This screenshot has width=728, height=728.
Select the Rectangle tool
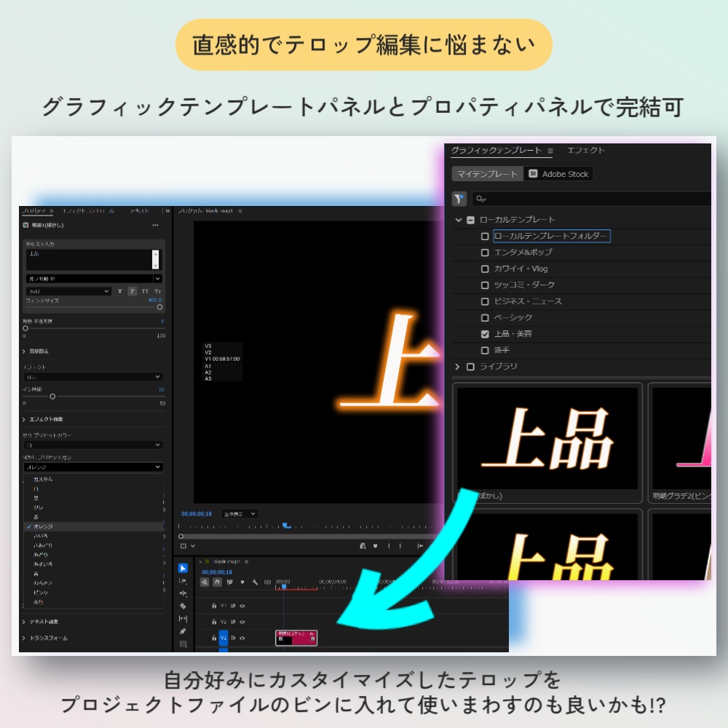pyautogui.click(x=183, y=644)
